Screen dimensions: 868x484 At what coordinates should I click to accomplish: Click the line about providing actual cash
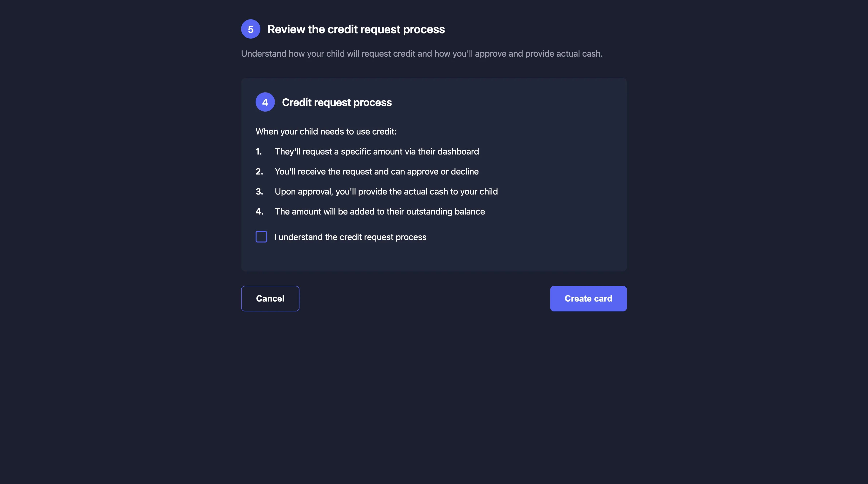click(386, 191)
